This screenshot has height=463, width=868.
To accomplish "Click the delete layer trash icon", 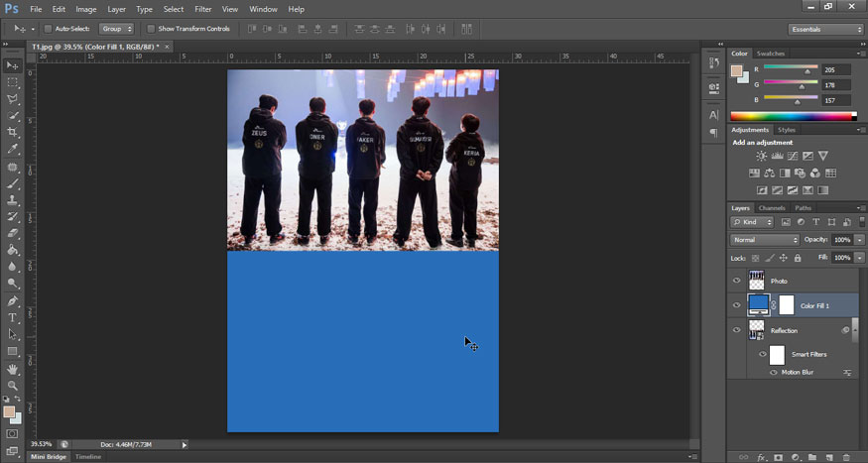I will (844, 457).
